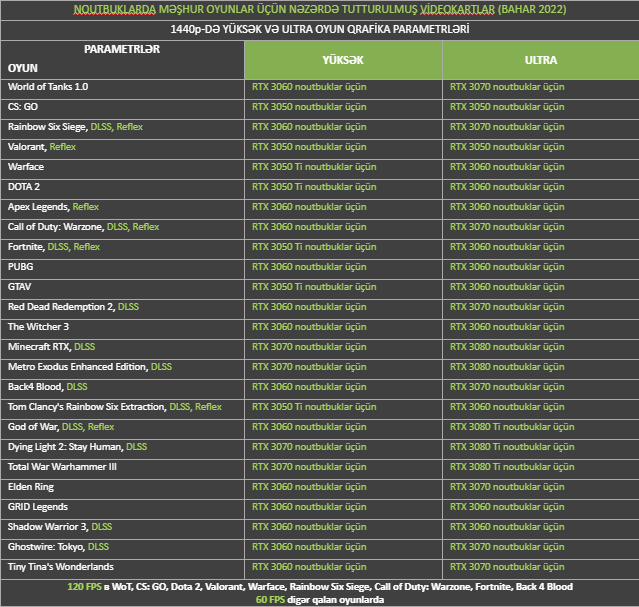This screenshot has width=639, height=607.
Task: Select the Fortnite game row label
Action: click(x=26, y=247)
